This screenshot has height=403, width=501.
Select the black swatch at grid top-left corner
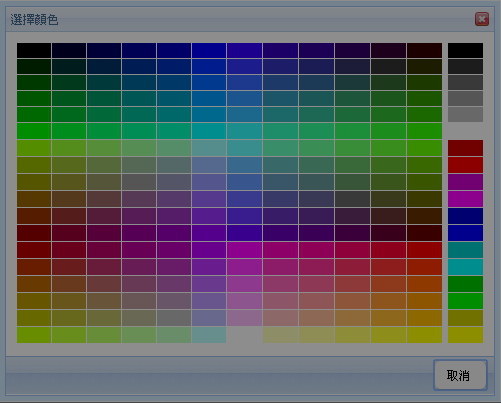tap(34, 50)
